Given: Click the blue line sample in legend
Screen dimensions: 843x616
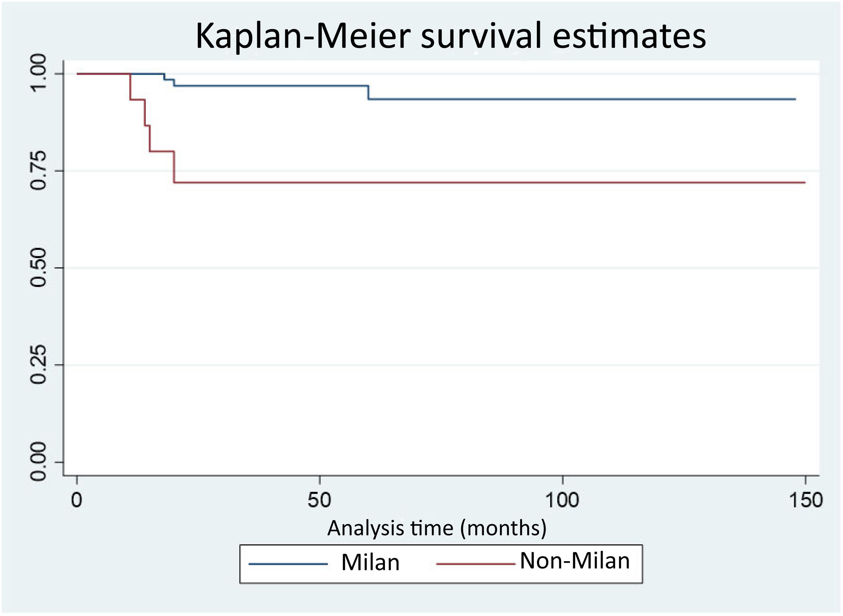Looking at the screenshot, I should pyautogui.click(x=288, y=564).
